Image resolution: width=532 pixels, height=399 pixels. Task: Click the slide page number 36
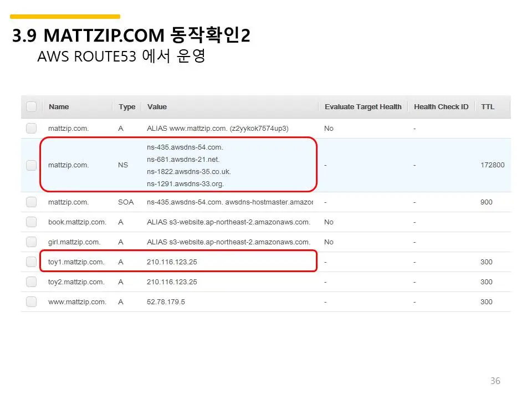pyautogui.click(x=495, y=381)
